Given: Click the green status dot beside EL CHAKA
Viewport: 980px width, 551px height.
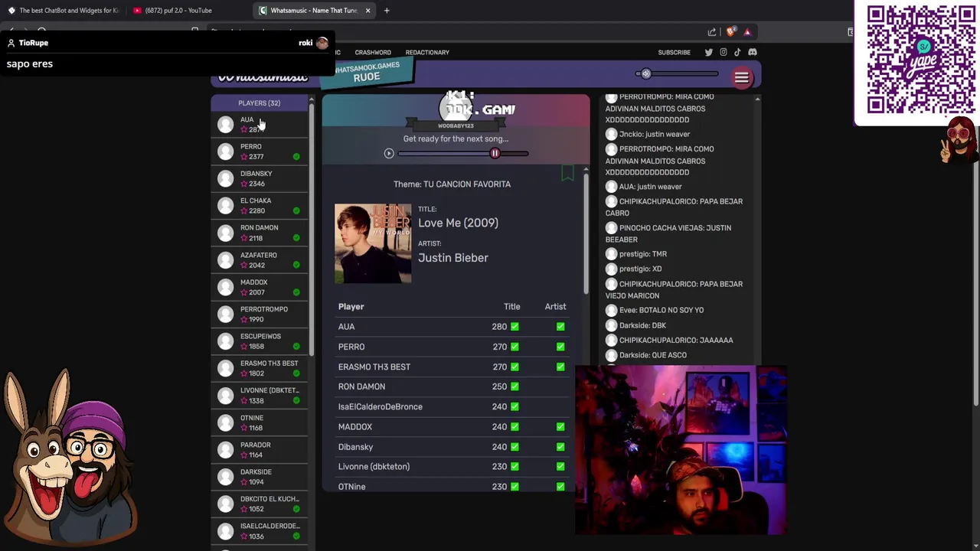Looking at the screenshot, I should [x=296, y=211].
